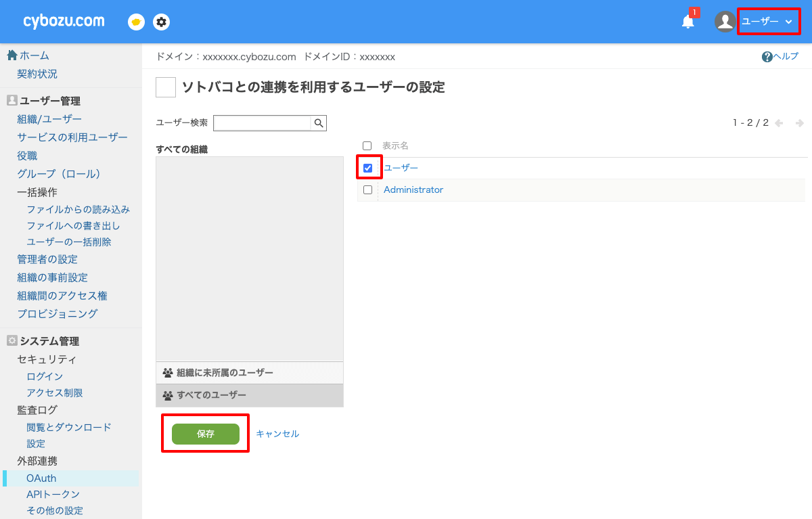
Task: Click the next page arrow above user list
Action: click(799, 122)
